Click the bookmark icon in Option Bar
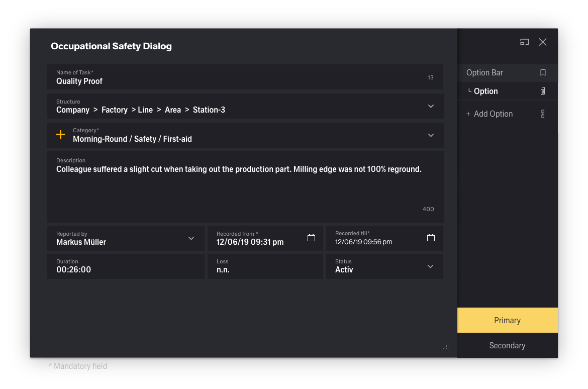Image resolution: width=588 pixels, height=389 pixels. (x=543, y=73)
